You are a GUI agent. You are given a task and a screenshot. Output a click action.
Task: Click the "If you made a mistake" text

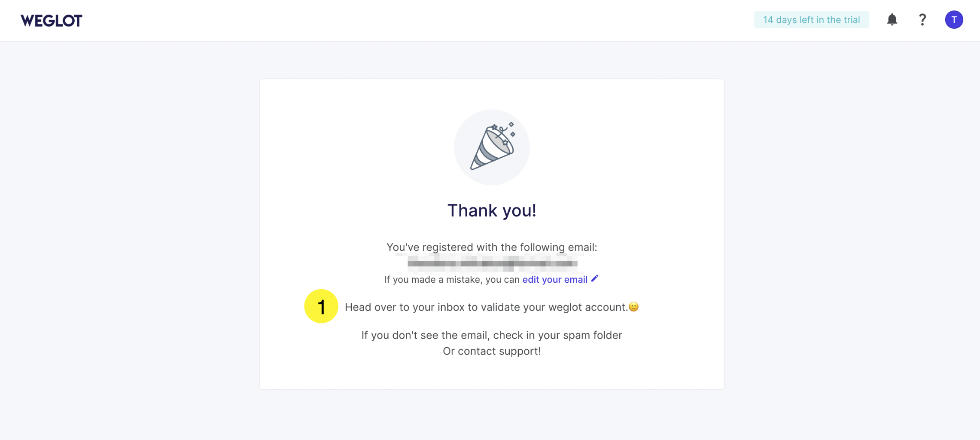point(452,280)
